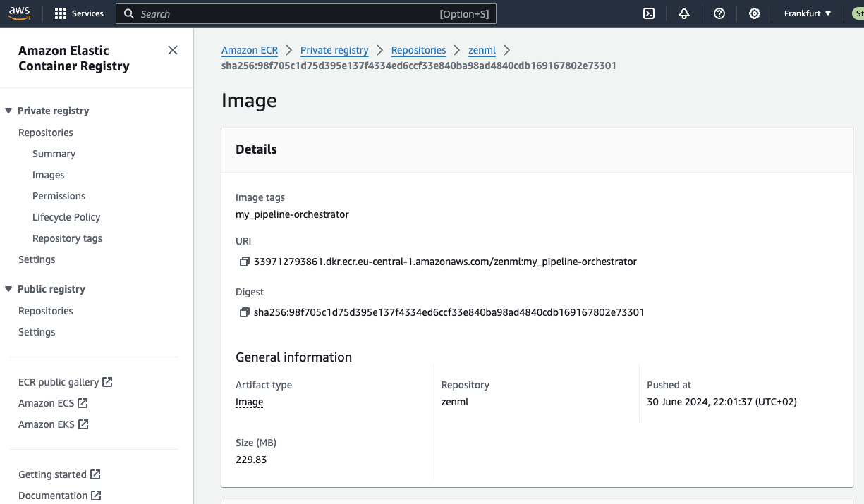
Task: Open Lifecycle Policy from the sidebar
Action: (x=66, y=216)
